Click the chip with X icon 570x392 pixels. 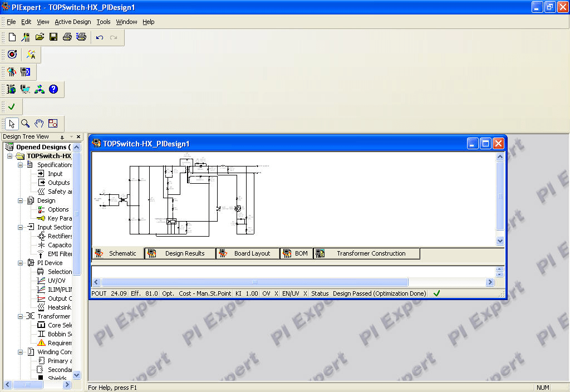[26, 72]
